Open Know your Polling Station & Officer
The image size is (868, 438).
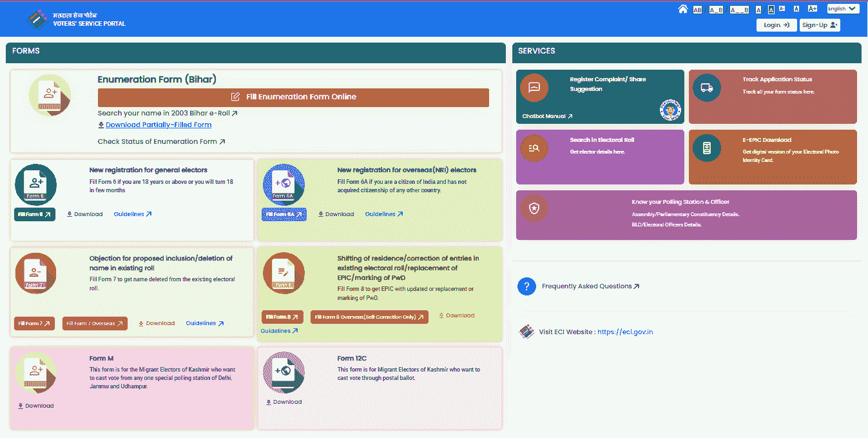tap(686, 215)
